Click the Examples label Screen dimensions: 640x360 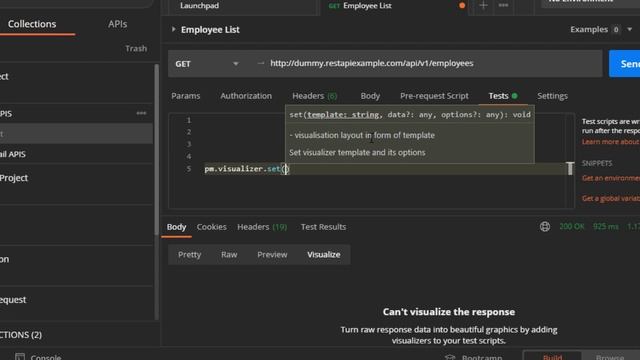tap(589, 29)
